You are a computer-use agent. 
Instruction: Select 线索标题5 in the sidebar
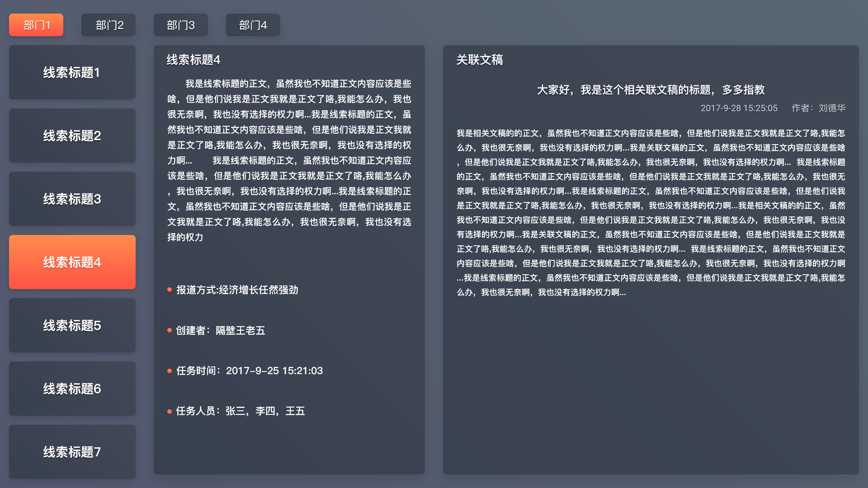pyautogui.click(x=72, y=325)
